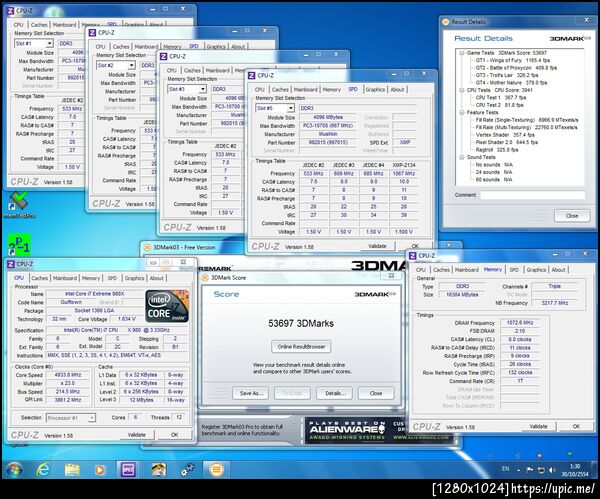The height and width of the screenshot is (499, 600).
Task: Click the Result Details title bar icon
Action: (x=445, y=22)
